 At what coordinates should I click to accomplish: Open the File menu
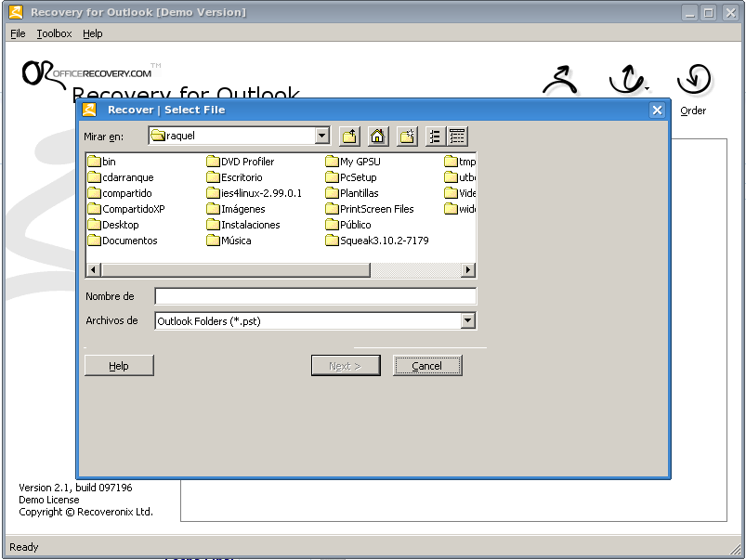pyautogui.click(x=18, y=33)
